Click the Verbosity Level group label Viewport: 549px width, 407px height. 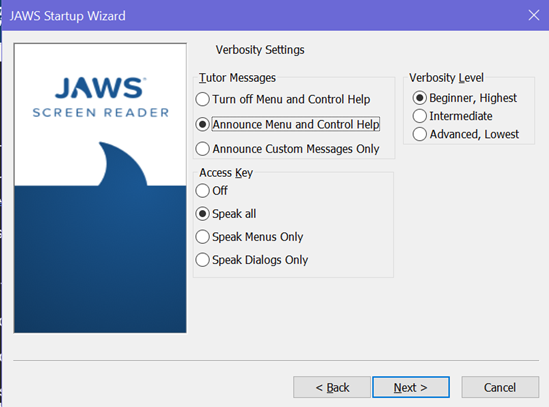click(x=446, y=78)
